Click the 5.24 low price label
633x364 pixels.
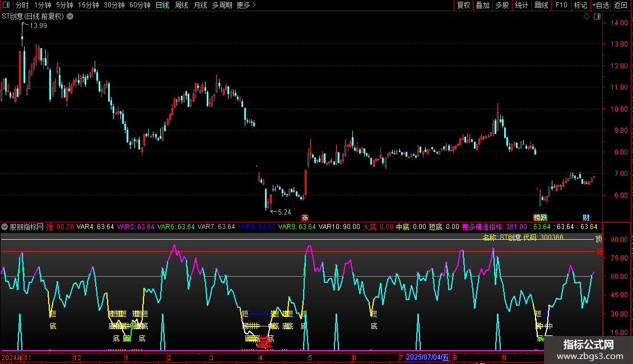(x=284, y=212)
